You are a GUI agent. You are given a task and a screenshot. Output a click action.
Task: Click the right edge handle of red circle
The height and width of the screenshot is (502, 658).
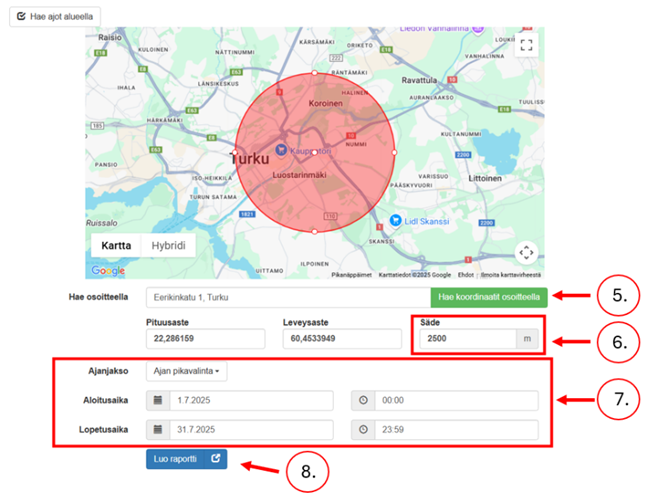click(x=395, y=153)
